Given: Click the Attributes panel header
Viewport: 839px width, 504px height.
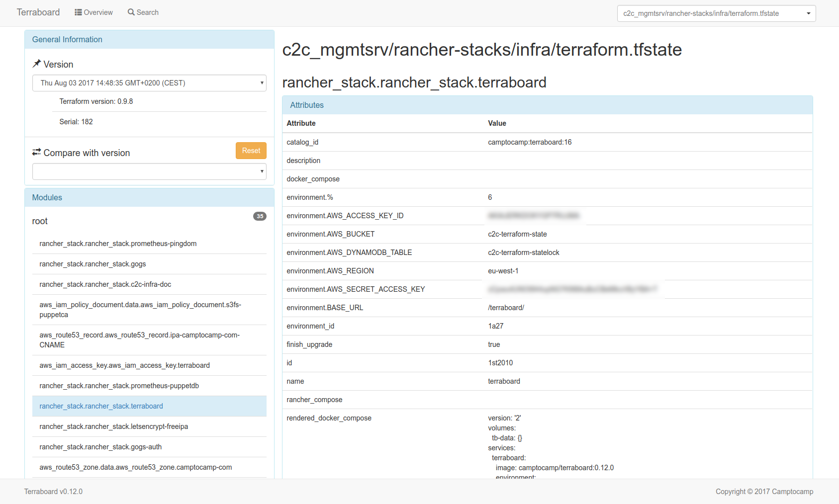Looking at the screenshot, I should [547, 105].
